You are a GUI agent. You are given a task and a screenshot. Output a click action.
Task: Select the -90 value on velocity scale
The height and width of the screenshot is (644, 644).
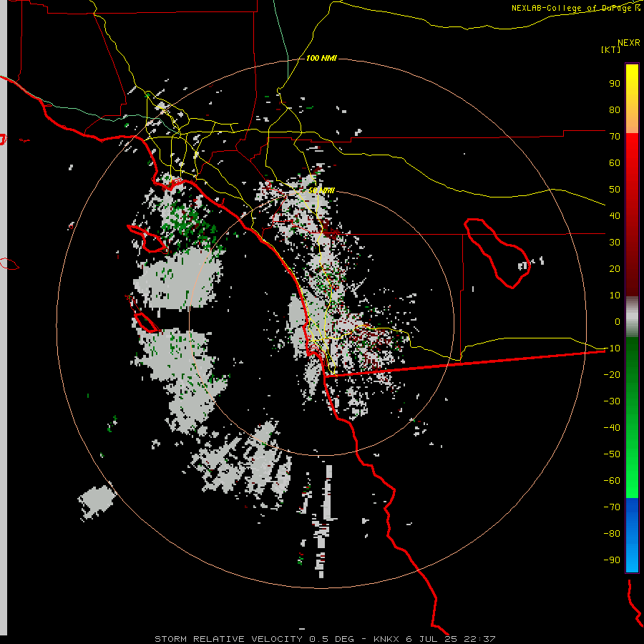click(x=612, y=560)
